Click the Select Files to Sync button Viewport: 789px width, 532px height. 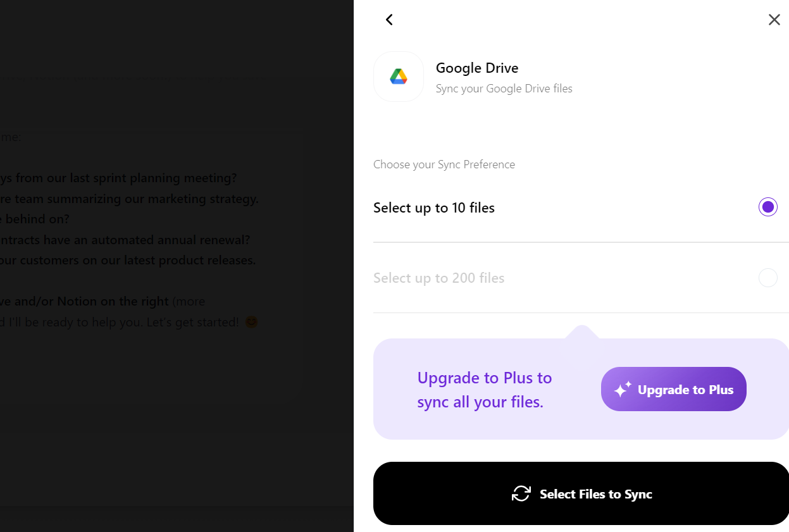coord(581,493)
